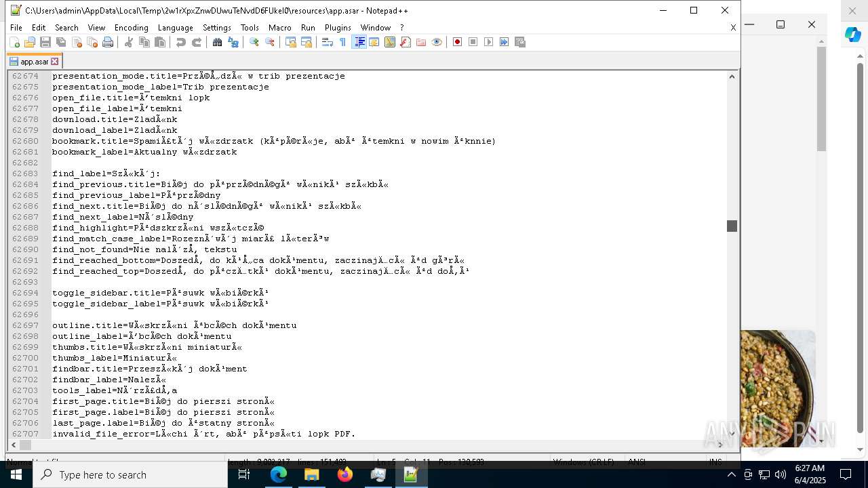
Task: Open the Settings menu
Action: click(x=217, y=28)
